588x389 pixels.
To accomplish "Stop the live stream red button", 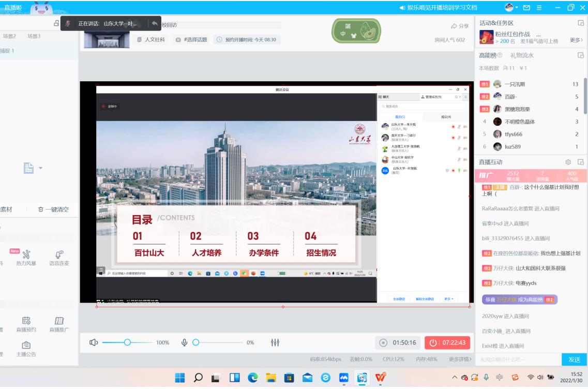I will (447, 342).
